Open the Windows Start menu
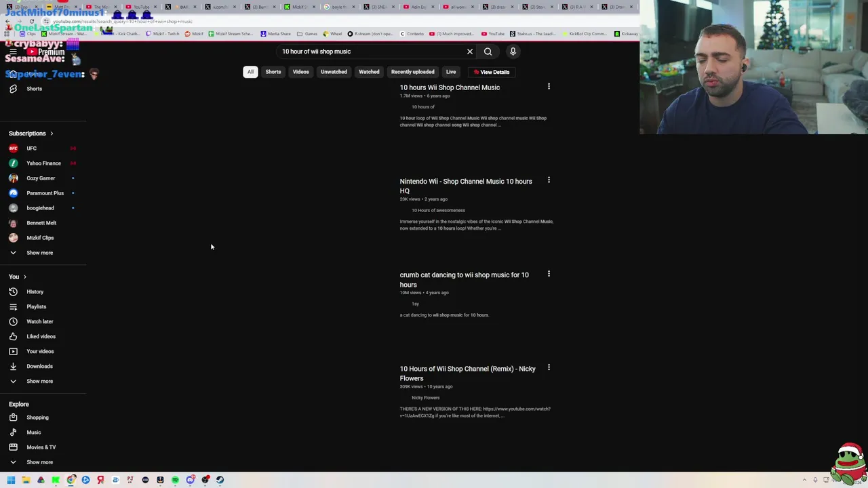This screenshot has width=868, height=488. pyautogui.click(x=11, y=480)
